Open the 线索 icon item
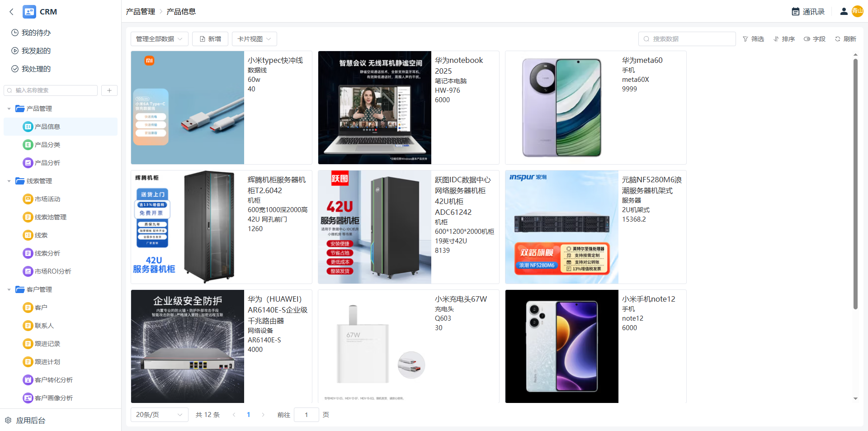The image size is (868, 431). tap(28, 235)
